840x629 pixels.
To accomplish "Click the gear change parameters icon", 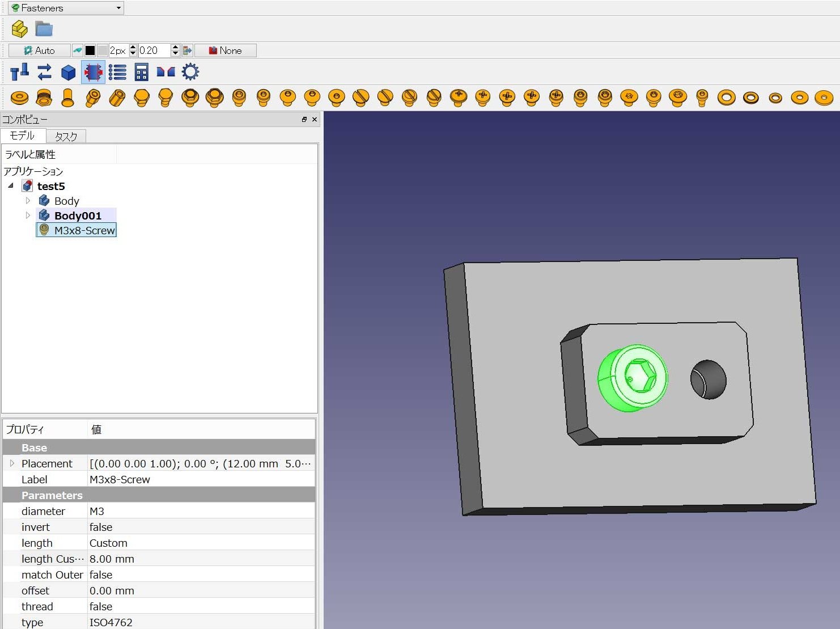I will (x=190, y=72).
